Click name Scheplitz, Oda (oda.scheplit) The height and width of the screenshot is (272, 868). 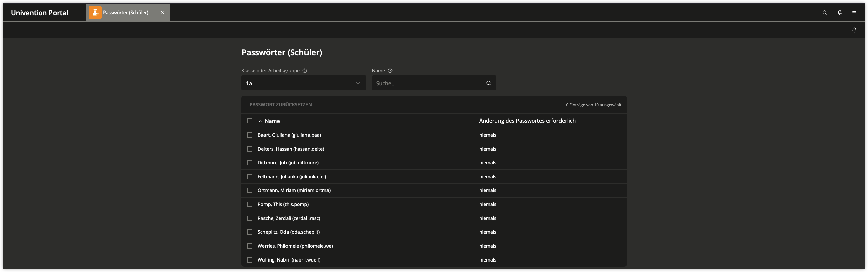pyautogui.click(x=289, y=232)
